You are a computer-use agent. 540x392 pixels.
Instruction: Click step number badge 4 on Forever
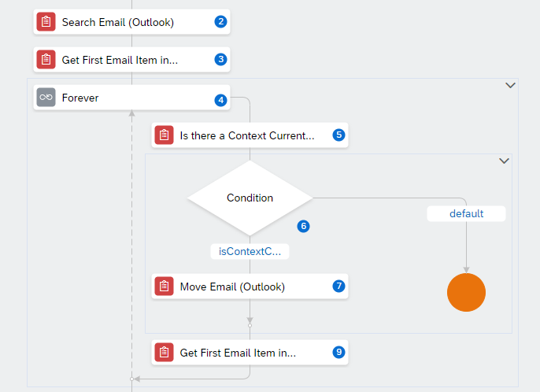(220, 100)
